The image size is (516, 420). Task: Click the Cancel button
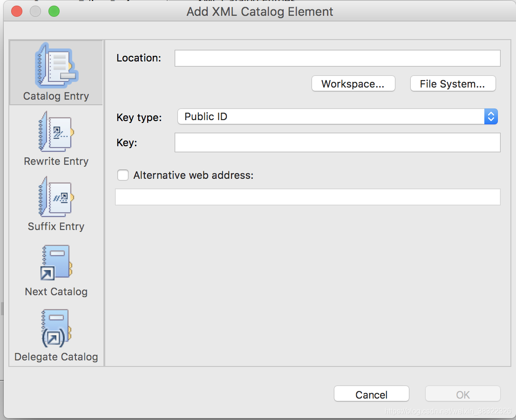pos(372,394)
